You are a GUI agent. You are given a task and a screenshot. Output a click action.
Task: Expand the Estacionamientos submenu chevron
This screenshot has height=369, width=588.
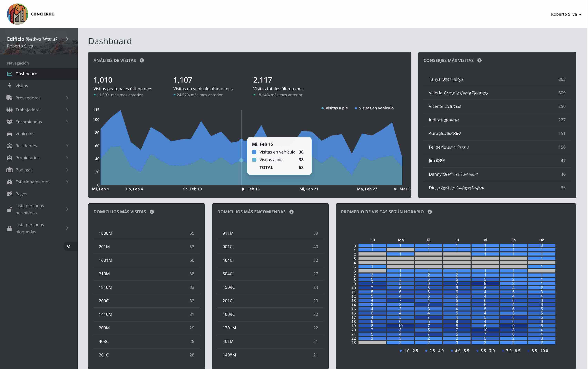(67, 182)
